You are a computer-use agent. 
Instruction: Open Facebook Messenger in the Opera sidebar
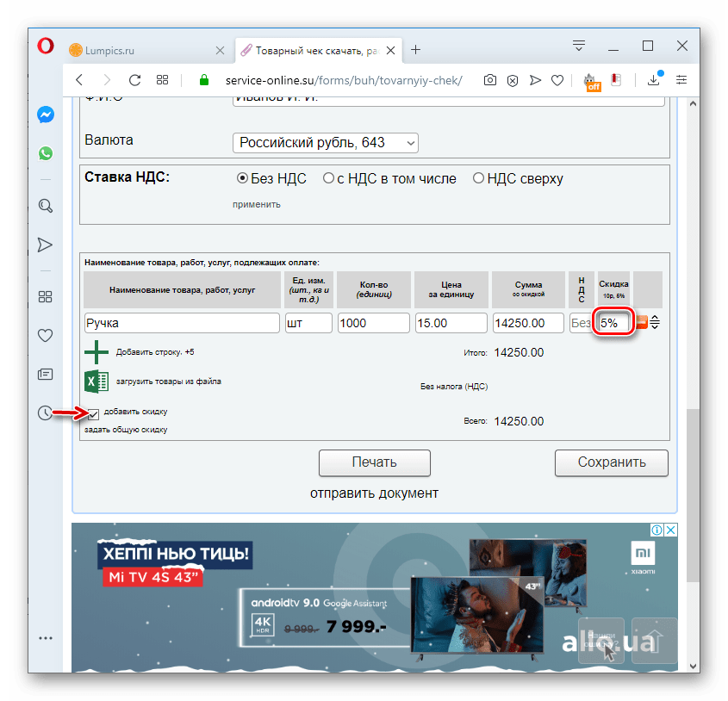[45, 114]
